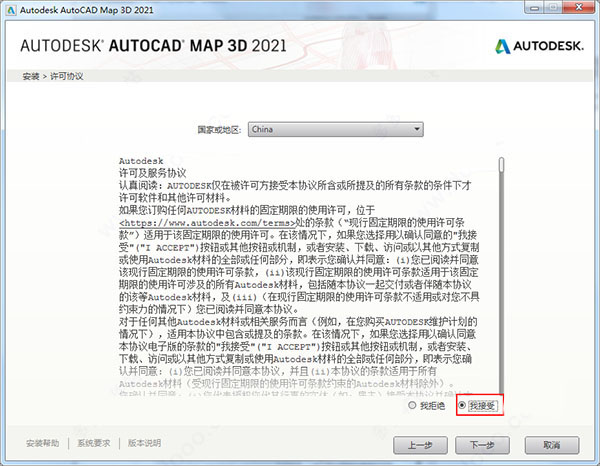Open the 系统要求 link

[x=94, y=443]
